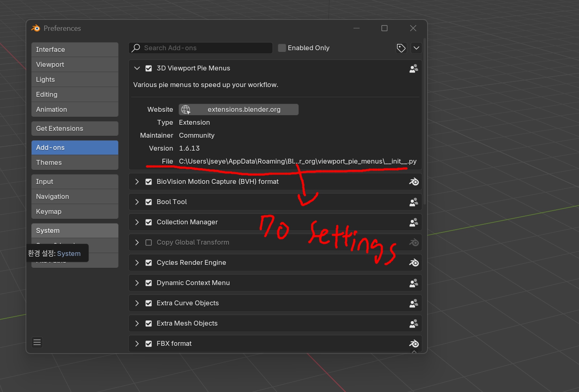Go to the Keymap preferences tab
This screenshot has height=392, width=579.
click(75, 211)
